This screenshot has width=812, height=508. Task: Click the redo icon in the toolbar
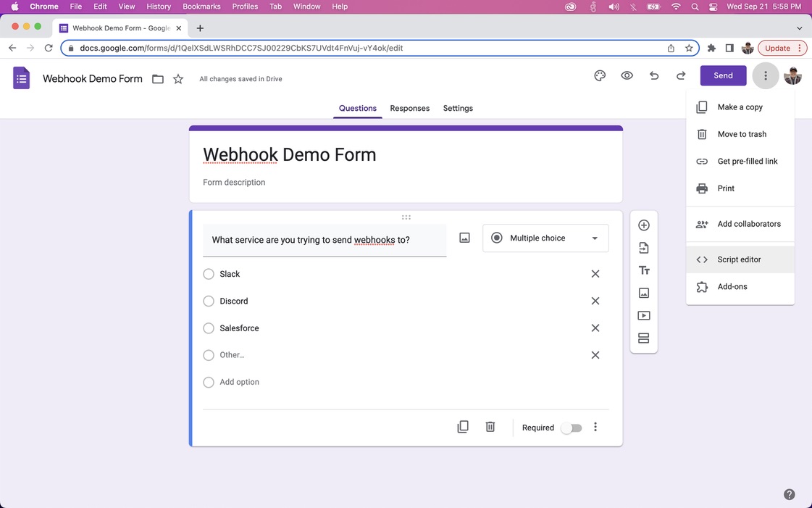point(680,75)
